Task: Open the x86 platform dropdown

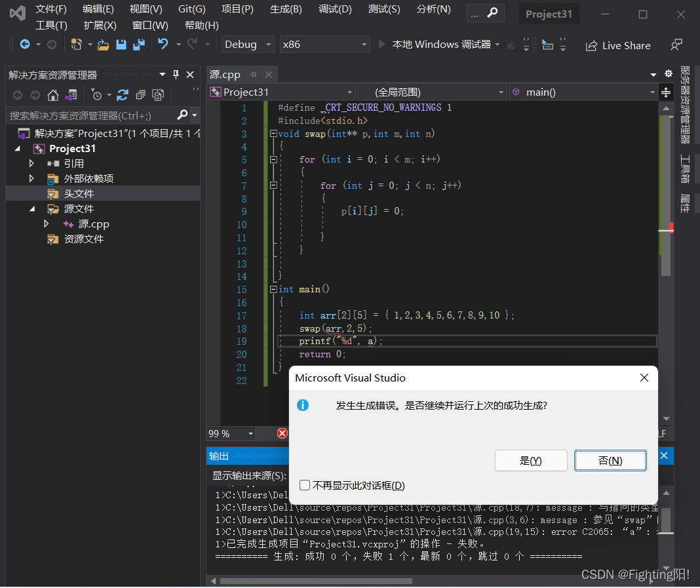Action: point(324,44)
